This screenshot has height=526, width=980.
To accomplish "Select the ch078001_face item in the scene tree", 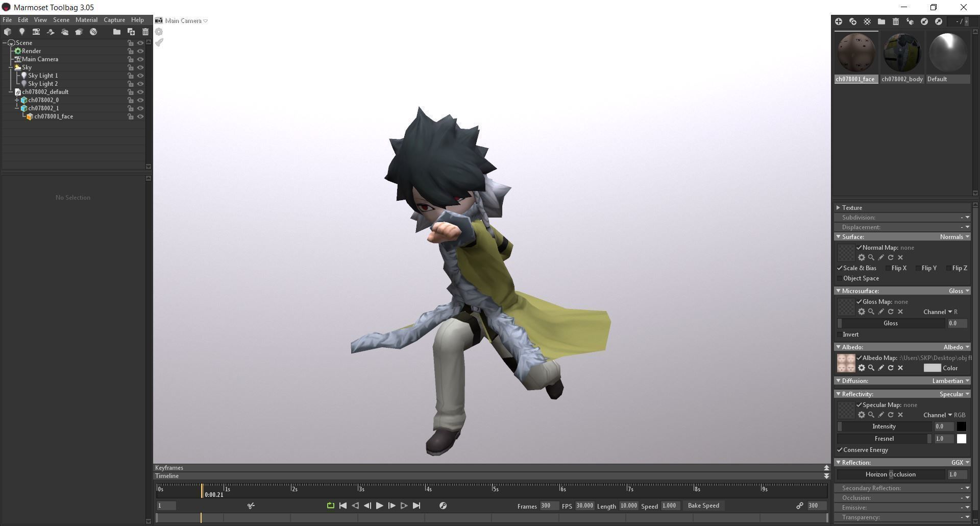I will (54, 116).
